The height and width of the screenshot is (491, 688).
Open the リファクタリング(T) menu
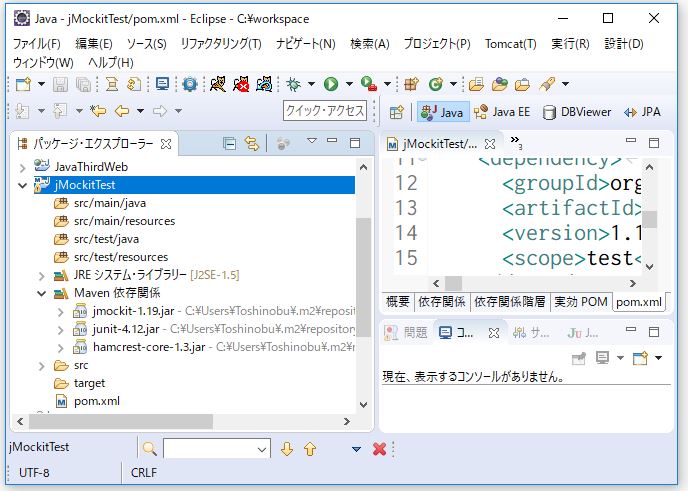tap(221, 44)
